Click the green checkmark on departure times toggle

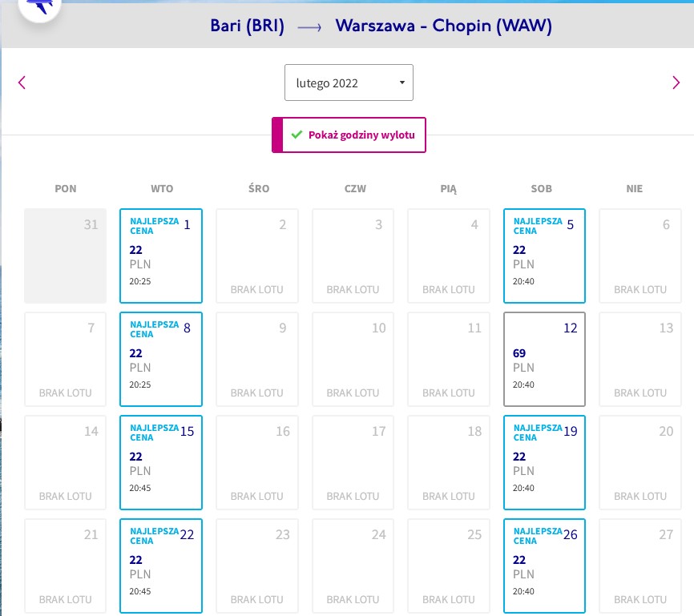tap(297, 135)
